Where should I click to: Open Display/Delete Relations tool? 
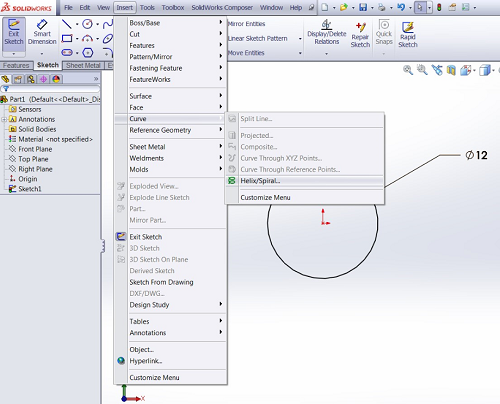click(327, 33)
